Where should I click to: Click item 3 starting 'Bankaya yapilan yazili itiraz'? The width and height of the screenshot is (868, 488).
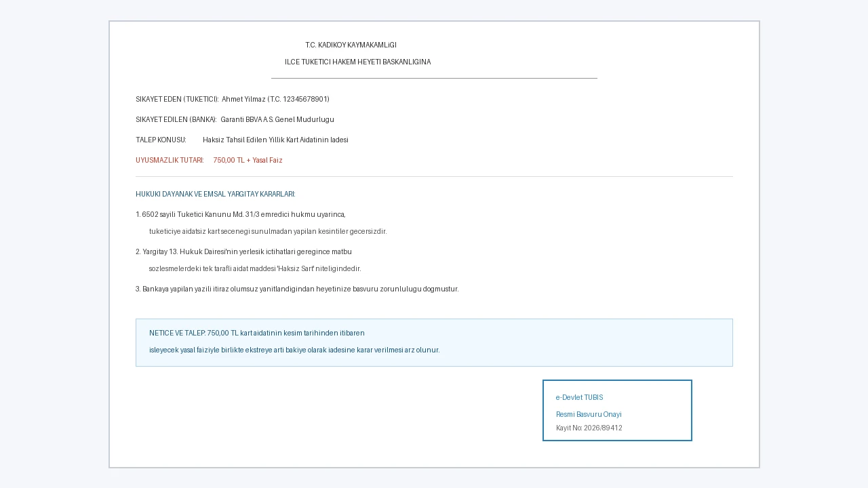(297, 289)
